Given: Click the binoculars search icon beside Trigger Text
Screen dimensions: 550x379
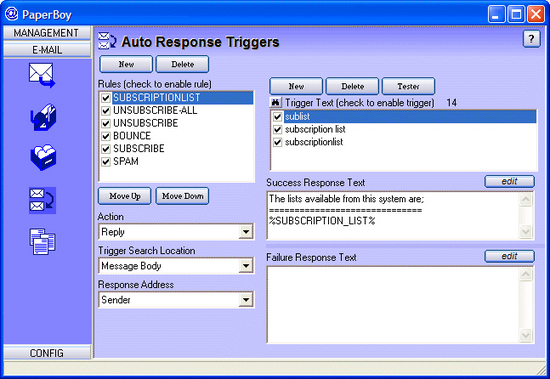Looking at the screenshot, I should coord(276,102).
